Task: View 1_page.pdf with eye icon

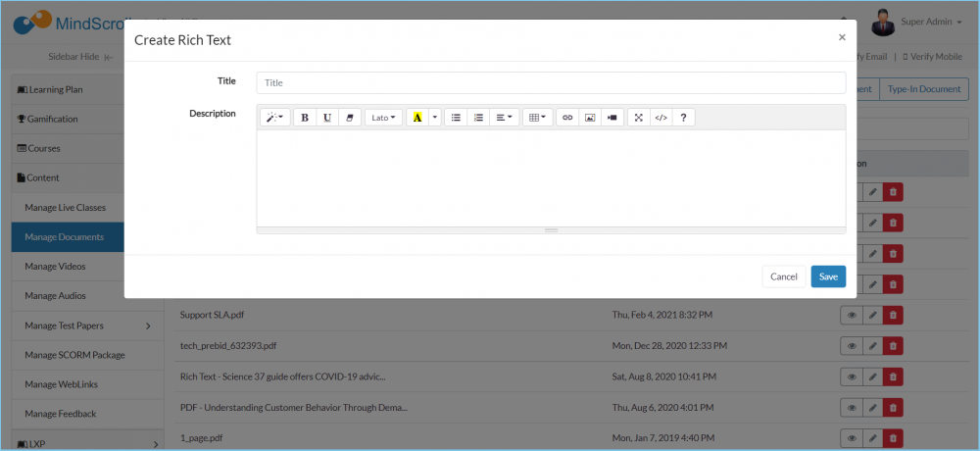Action: (852, 438)
